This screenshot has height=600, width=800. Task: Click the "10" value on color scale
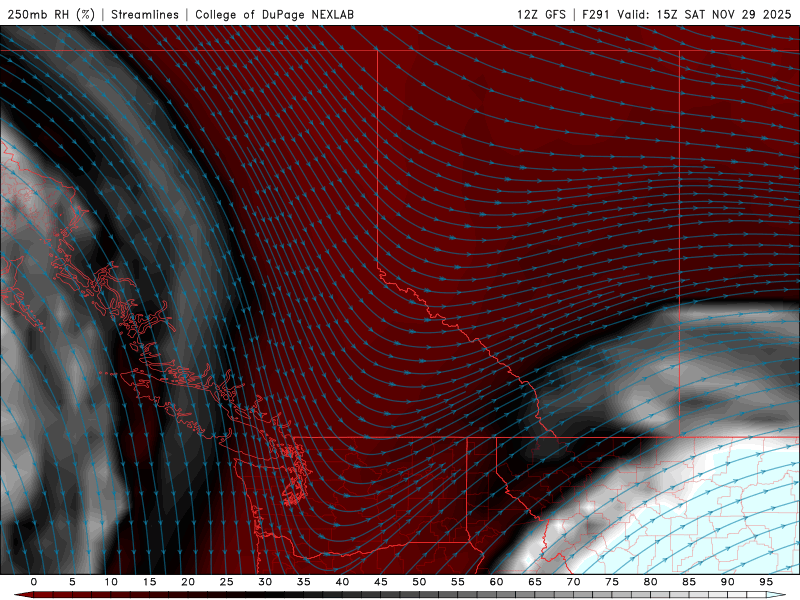click(111, 582)
